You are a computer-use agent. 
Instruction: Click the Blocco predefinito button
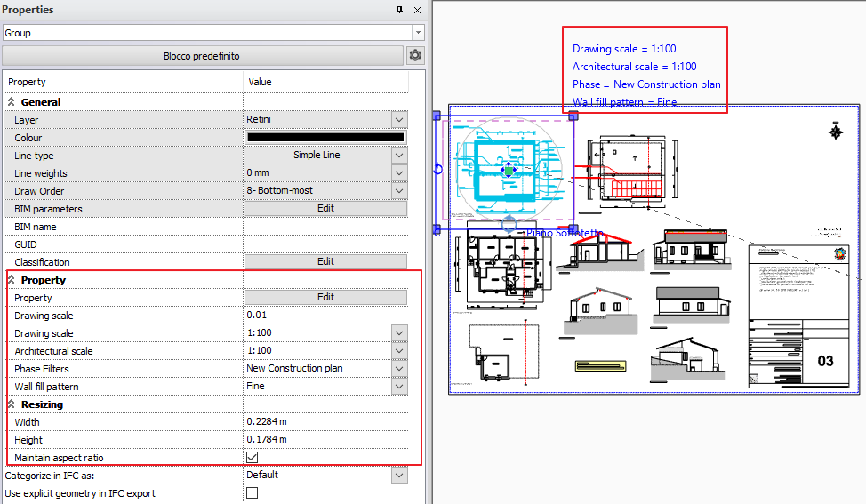tap(202, 56)
